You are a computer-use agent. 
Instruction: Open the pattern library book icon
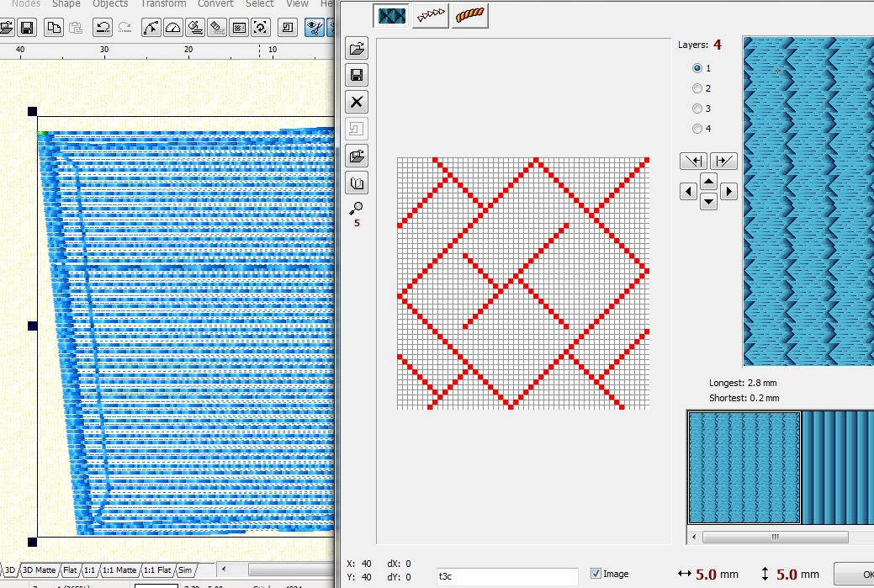tap(357, 183)
